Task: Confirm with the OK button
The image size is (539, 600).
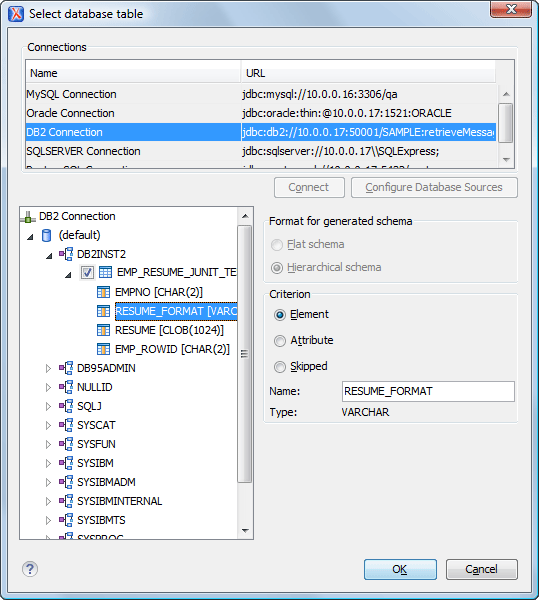Action: 400,569
